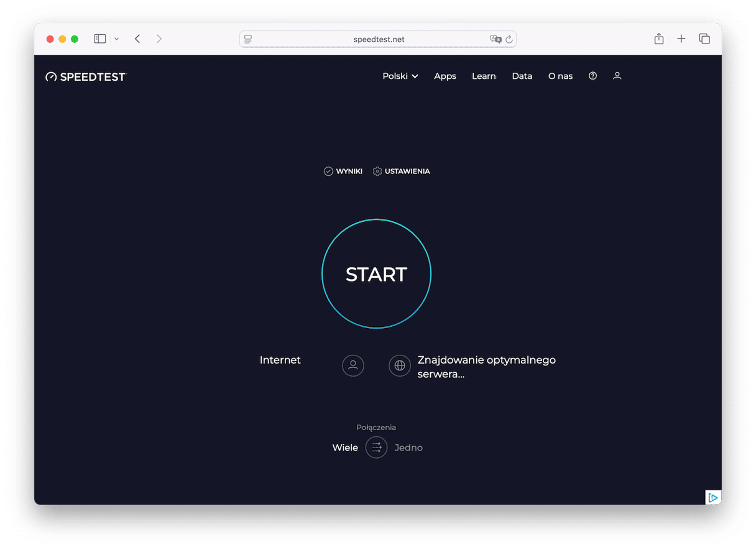
Task: Click the Safari share icon
Action: point(658,39)
